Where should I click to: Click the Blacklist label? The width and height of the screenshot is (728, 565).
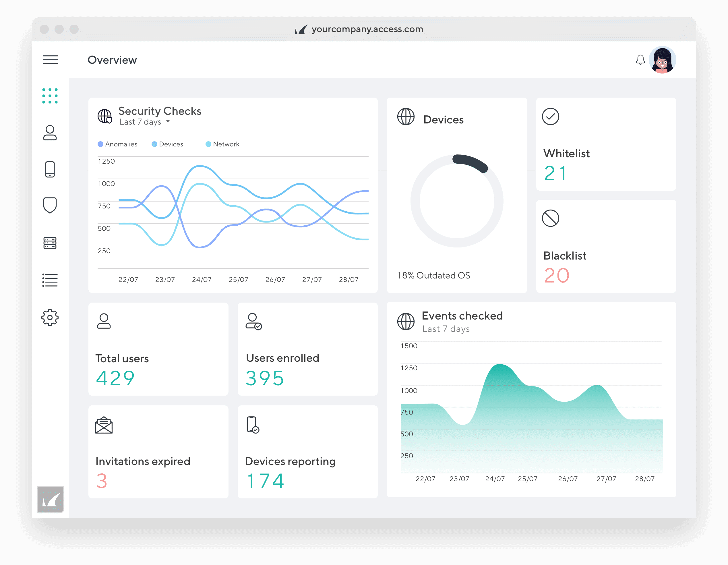point(565,256)
